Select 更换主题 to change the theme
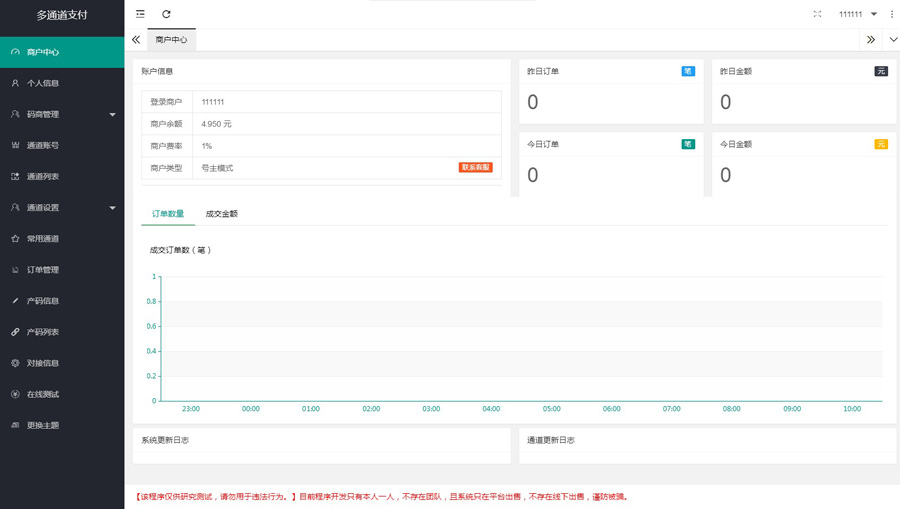 point(43,425)
